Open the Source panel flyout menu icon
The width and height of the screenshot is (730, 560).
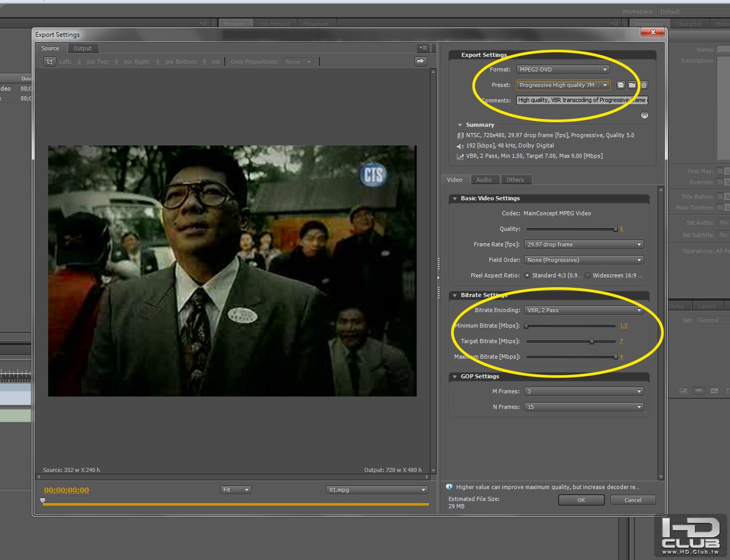point(423,48)
